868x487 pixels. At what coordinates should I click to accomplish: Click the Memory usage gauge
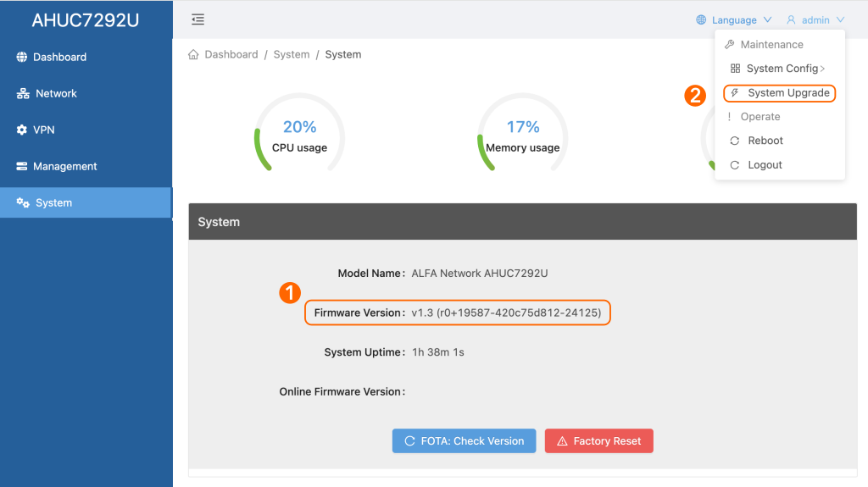pos(522,133)
